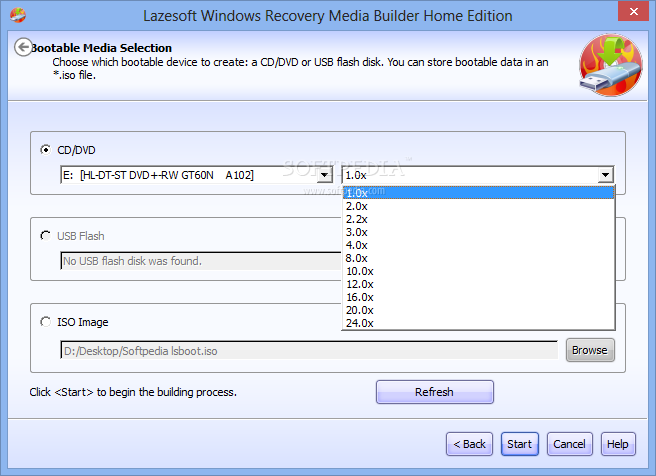
Task: Click Start to begin building
Action: tap(520, 444)
